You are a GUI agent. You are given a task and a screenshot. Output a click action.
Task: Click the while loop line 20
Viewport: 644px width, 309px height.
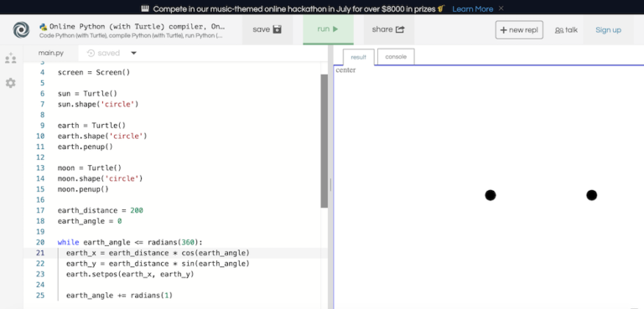(x=130, y=242)
